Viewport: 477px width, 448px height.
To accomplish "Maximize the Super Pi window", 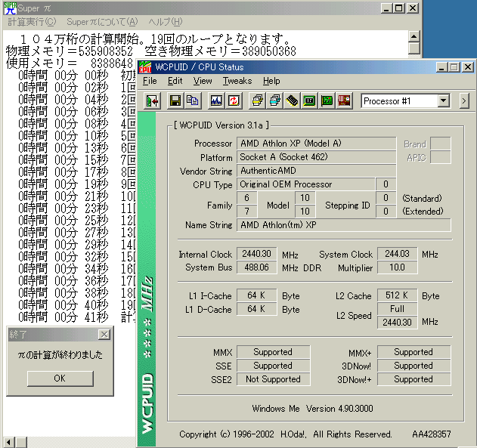I will (399, 8).
